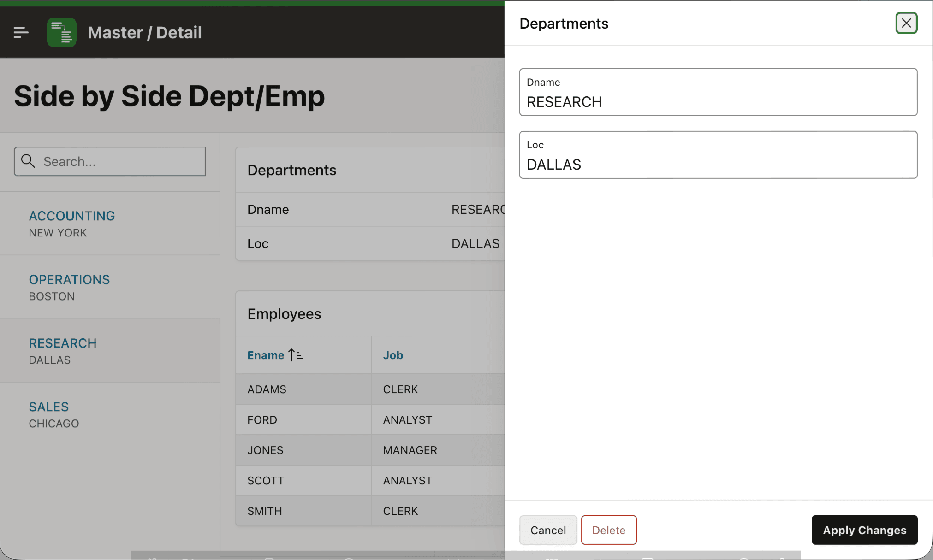Cancel the Departments dialog
This screenshot has width=933, height=560.
coord(548,530)
